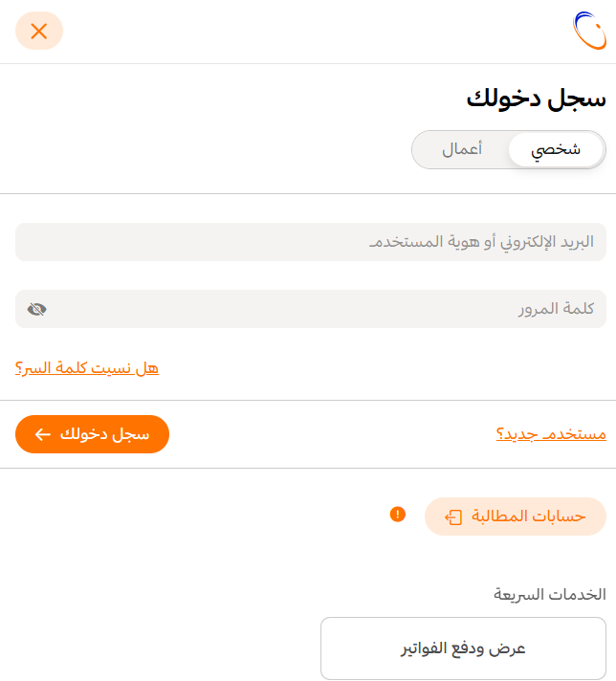Submit with the orange سجل دخولك button

[x=92, y=434]
